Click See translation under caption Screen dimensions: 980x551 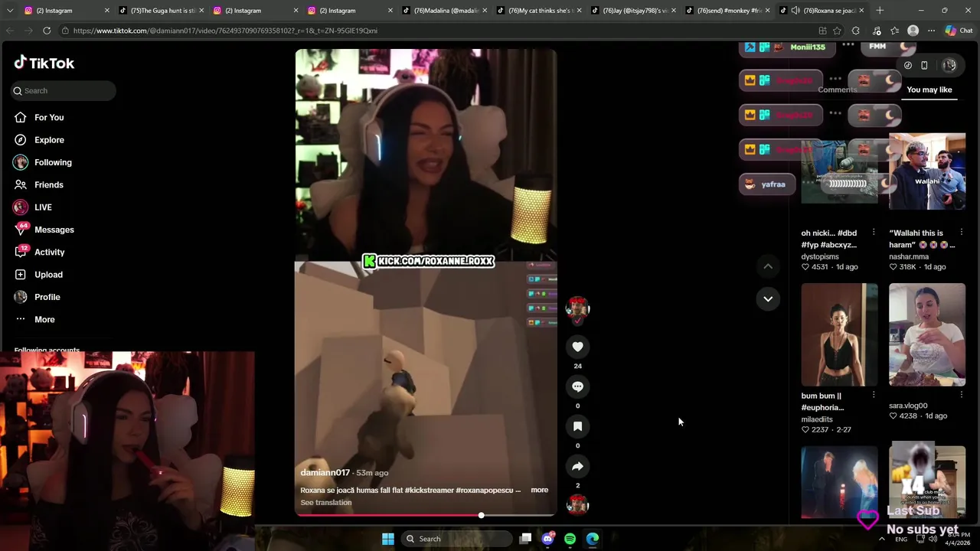click(326, 503)
